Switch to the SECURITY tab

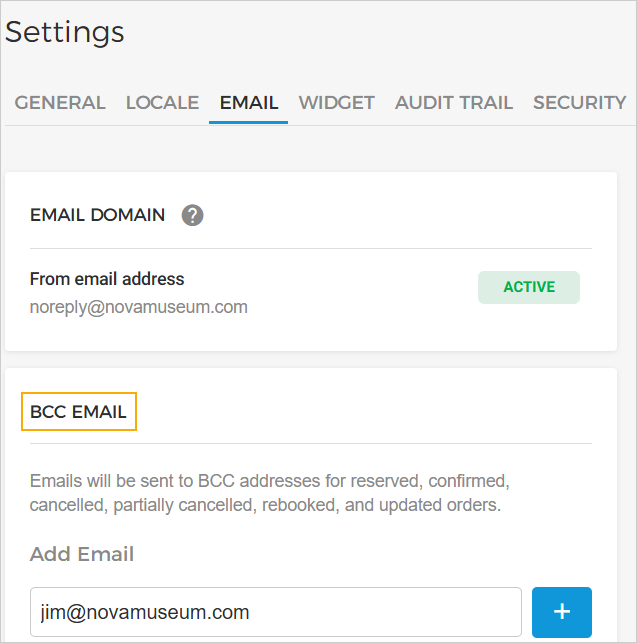pyautogui.click(x=579, y=103)
